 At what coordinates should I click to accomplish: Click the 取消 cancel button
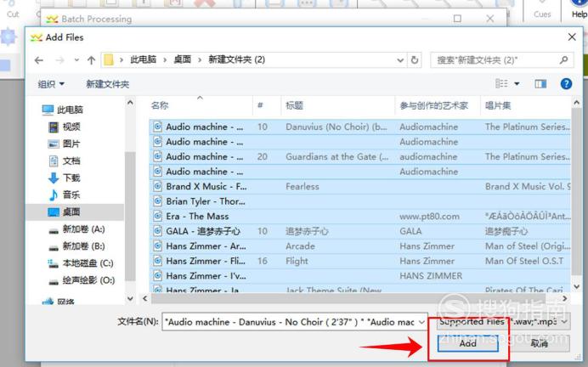540,343
